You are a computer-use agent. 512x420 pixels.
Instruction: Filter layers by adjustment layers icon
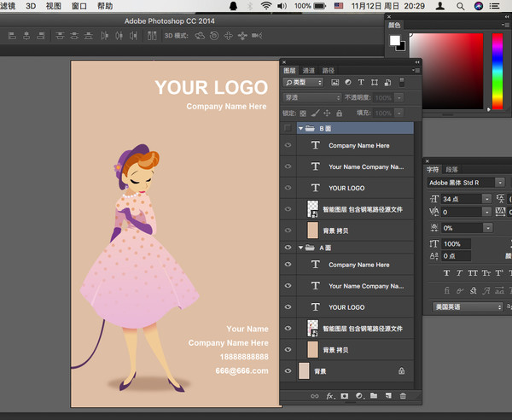(x=348, y=82)
